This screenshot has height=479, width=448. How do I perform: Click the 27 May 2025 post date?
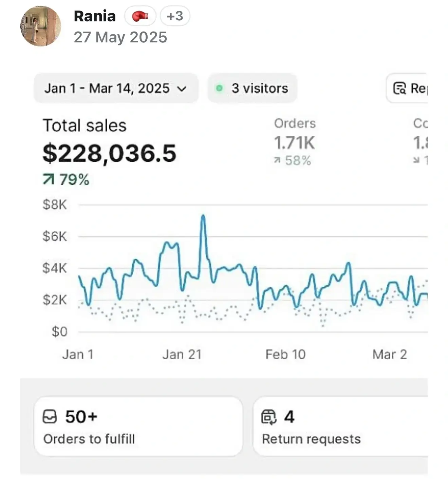(x=120, y=37)
